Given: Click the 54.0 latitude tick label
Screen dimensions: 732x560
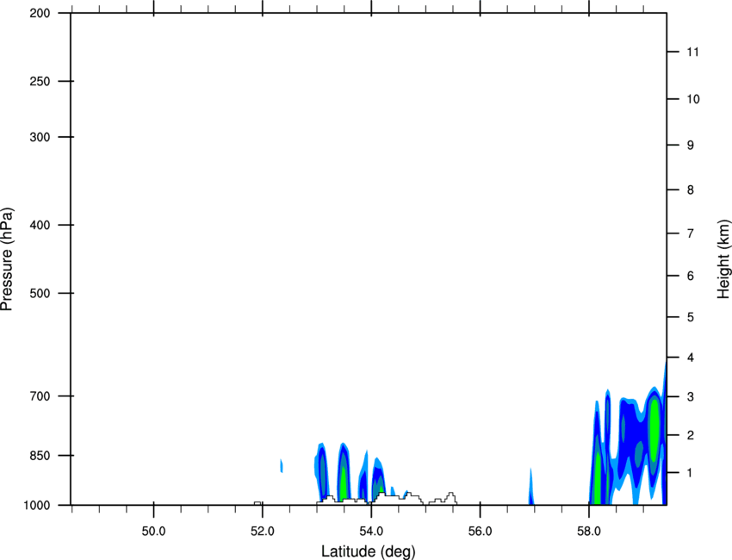Looking at the screenshot, I should pos(371,532).
